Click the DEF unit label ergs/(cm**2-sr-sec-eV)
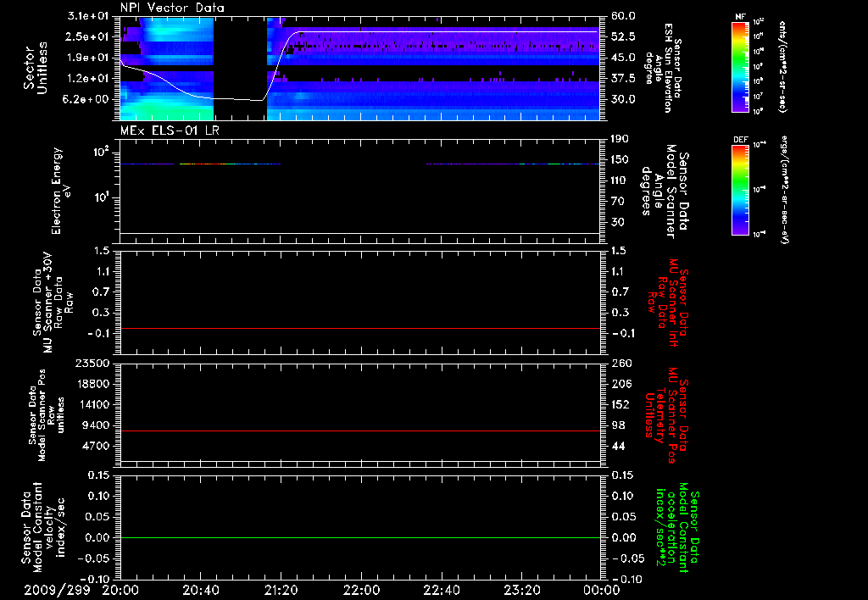The height and width of the screenshot is (600, 868). coord(784,190)
